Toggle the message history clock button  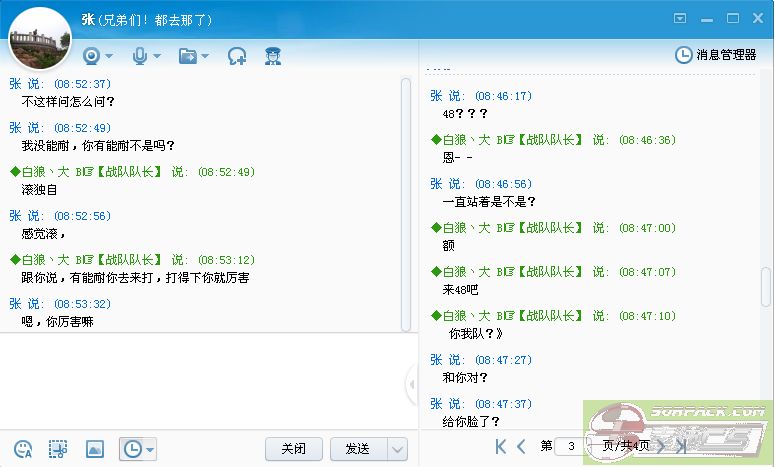131,449
